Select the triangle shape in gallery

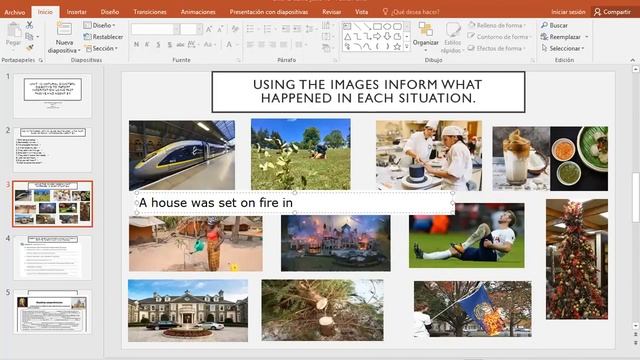point(347,37)
